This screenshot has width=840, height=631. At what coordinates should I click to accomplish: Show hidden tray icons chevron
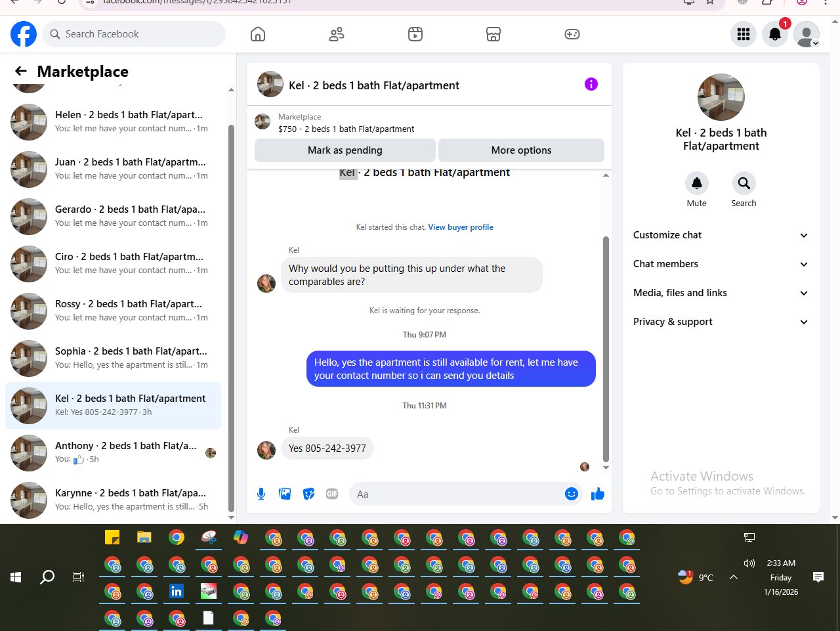tap(734, 577)
